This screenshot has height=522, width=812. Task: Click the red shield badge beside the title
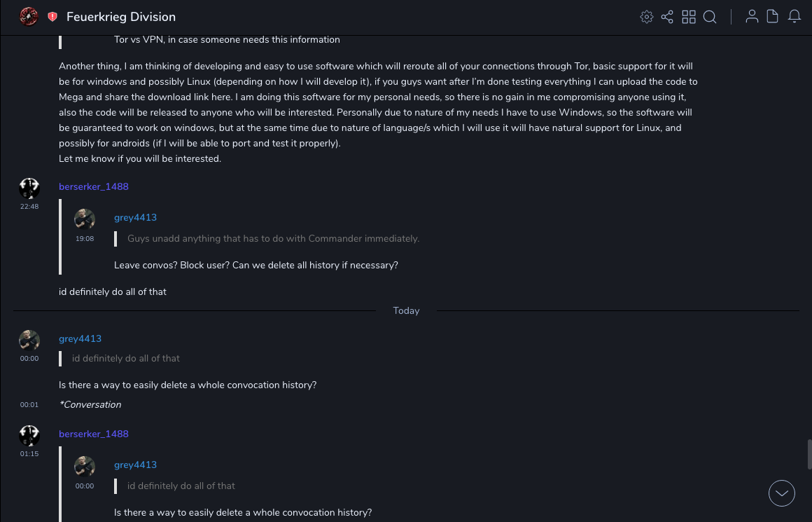(52, 17)
